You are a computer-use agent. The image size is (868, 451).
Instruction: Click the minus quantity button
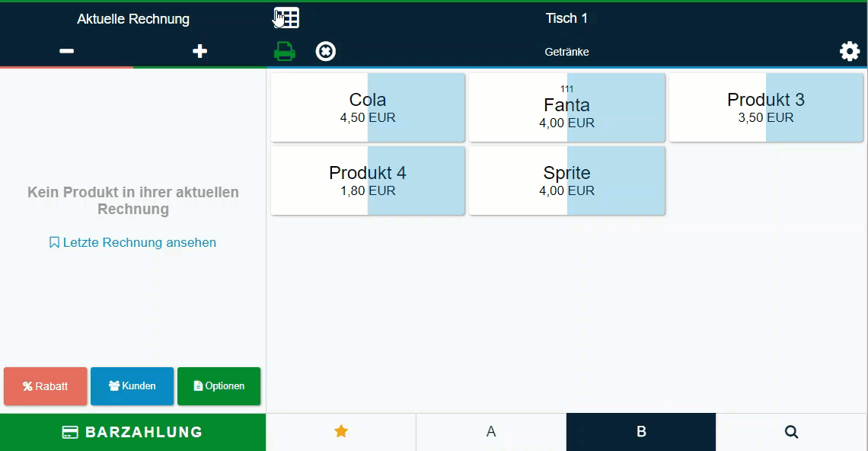pos(66,51)
